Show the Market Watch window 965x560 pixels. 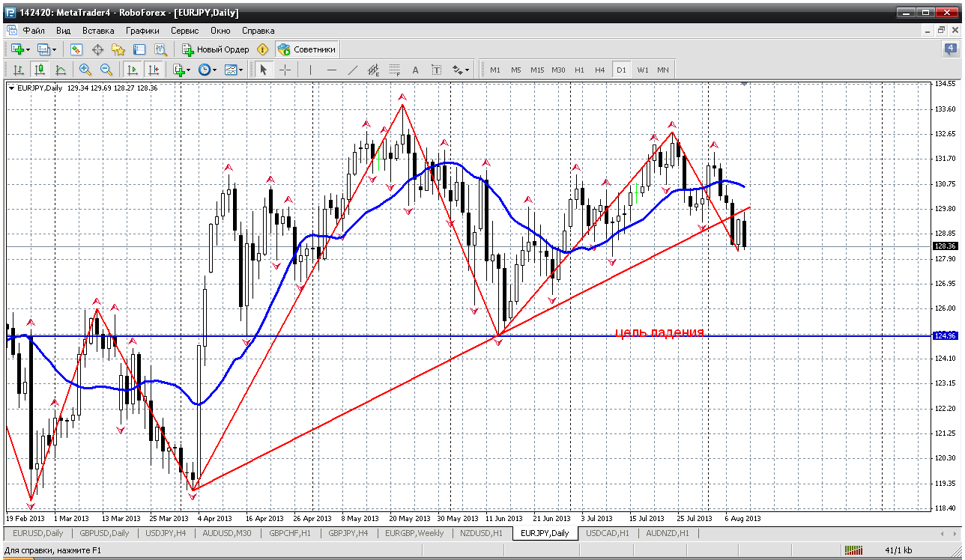click(x=76, y=49)
